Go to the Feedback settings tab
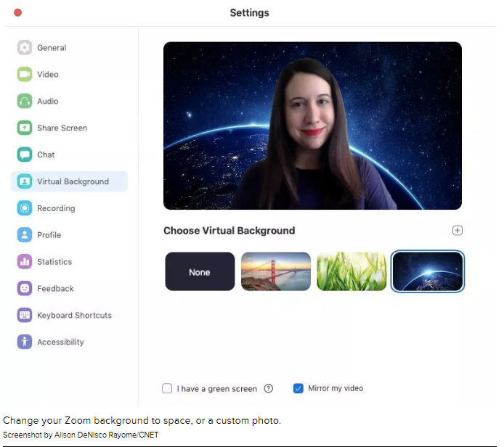Screen dimensions: 504x447 (x=55, y=289)
